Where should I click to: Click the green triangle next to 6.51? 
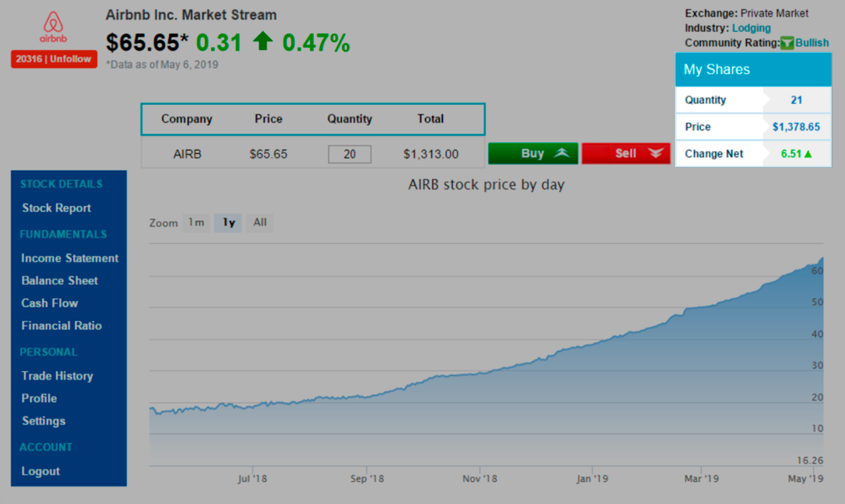(x=808, y=154)
